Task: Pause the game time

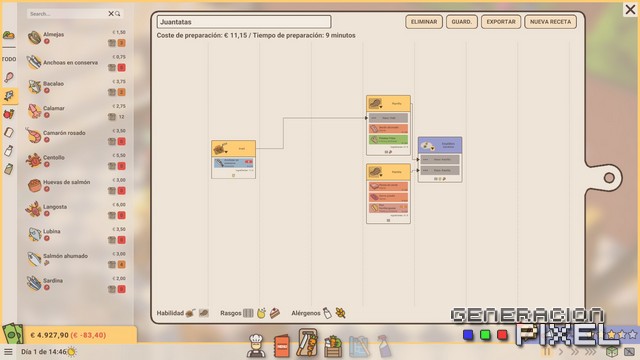Action: tap(546, 351)
